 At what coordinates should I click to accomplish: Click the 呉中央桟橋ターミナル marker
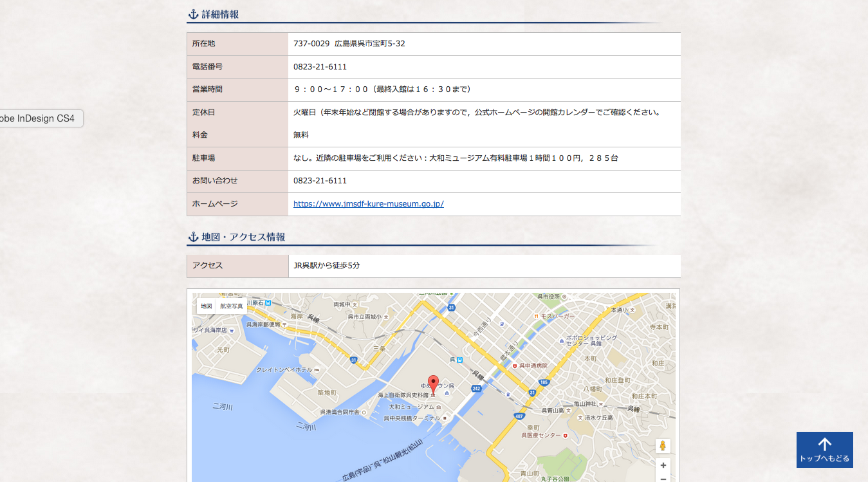444,418
